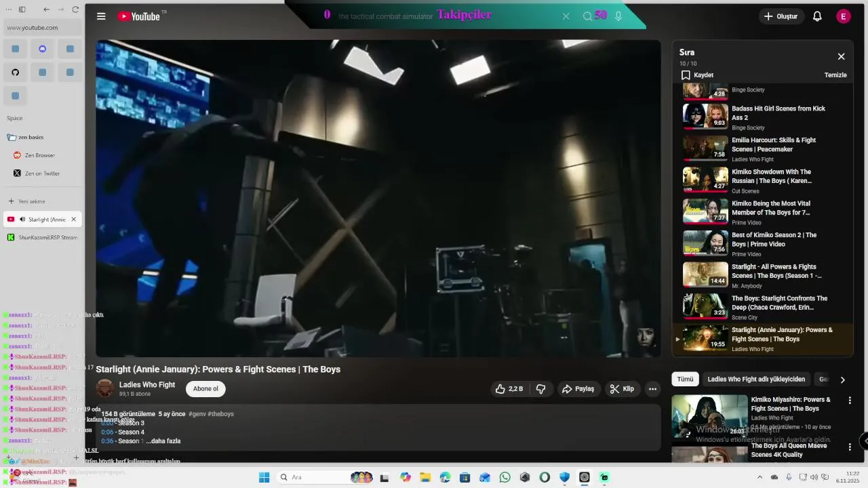This screenshot has width=868, height=488.
Task: Start voice search with microphone icon
Action: [618, 16]
